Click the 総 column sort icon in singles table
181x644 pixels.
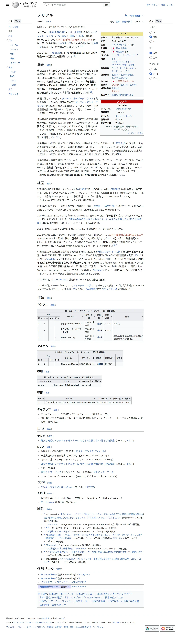pos(42,318)
